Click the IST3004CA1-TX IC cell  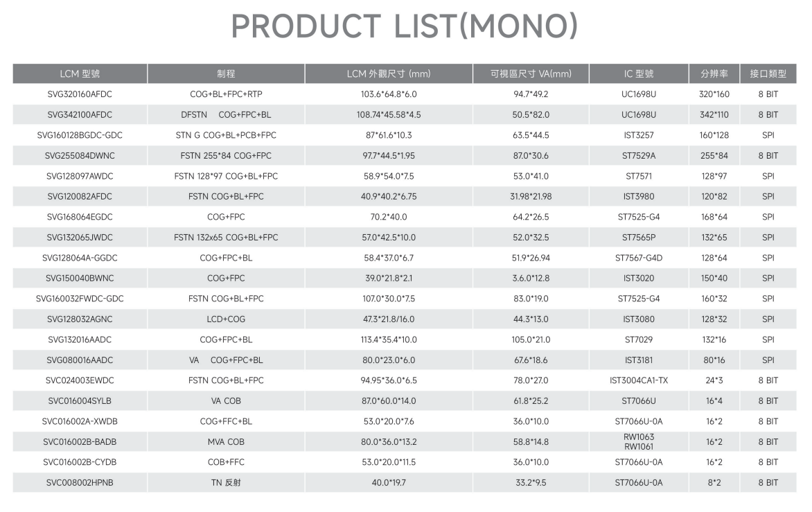click(x=639, y=380)
